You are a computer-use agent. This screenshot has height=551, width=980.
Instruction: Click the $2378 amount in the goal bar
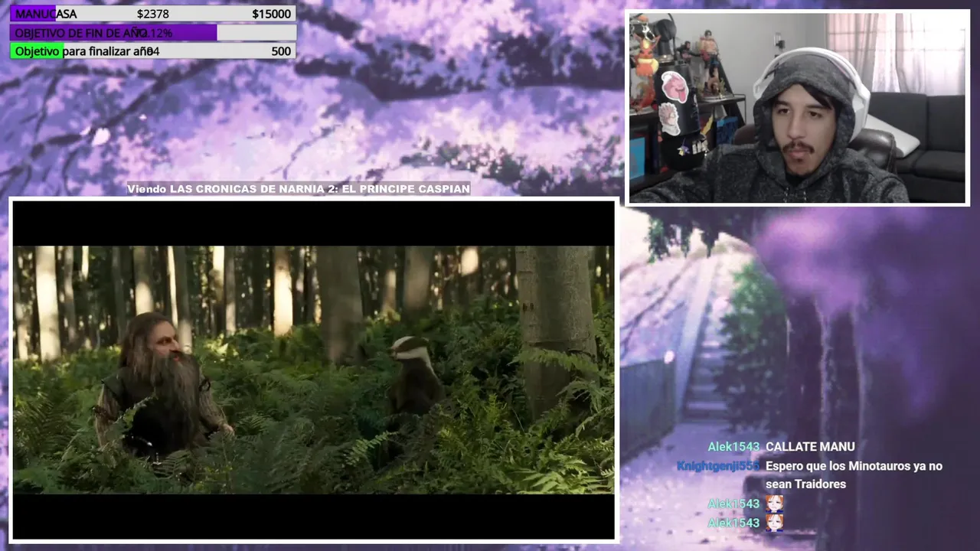pyautogui.click(x=153, y=14)
